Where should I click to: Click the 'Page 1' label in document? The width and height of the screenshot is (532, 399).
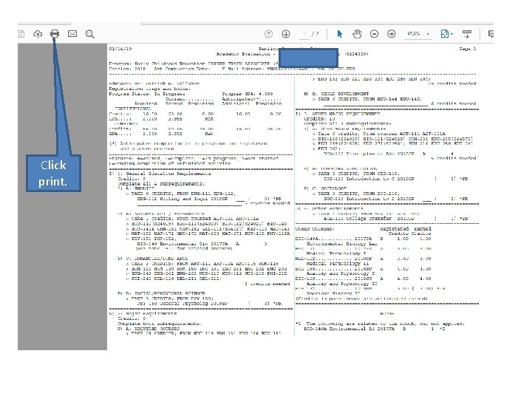click(x=468, y=49)
